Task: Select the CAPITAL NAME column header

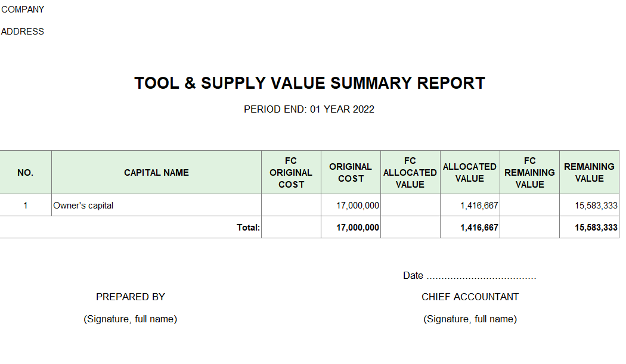Action: [x=156, y=173]
